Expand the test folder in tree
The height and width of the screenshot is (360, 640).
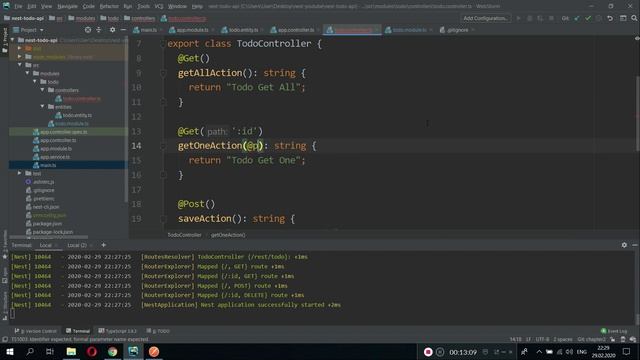click(x=20, y=173)
